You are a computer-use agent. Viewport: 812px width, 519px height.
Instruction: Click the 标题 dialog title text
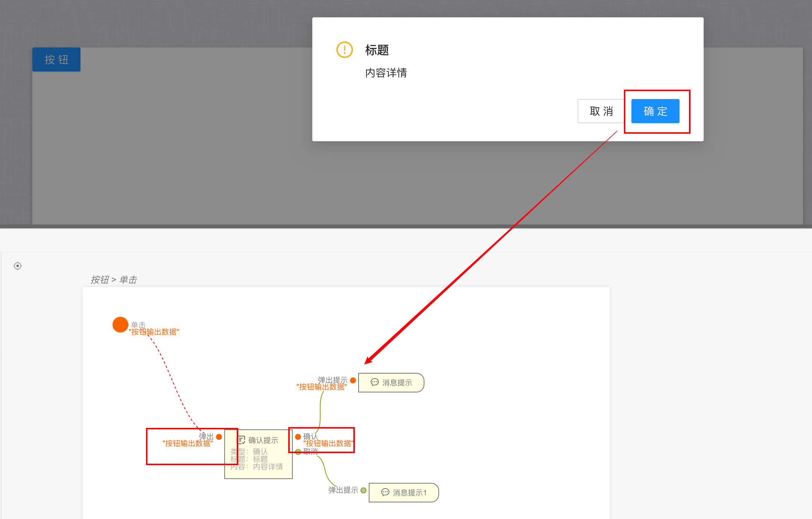377,50
